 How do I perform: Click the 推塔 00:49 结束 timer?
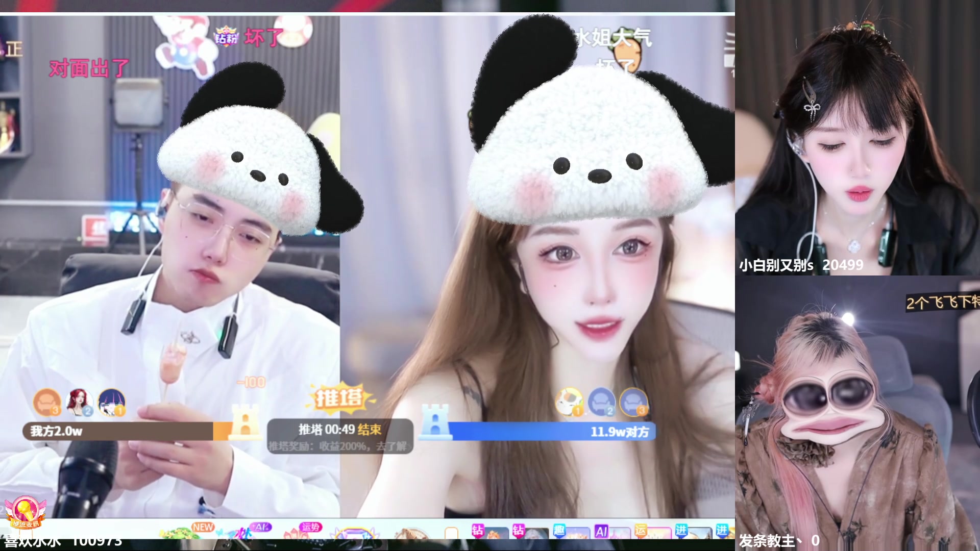(339, 430)
